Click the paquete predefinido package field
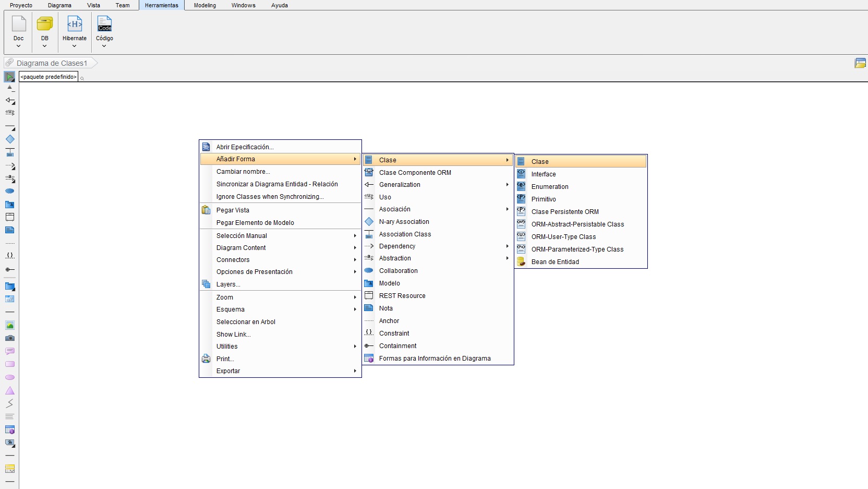The width and height of the screenshot is (868, 489). tap(49, 77)
